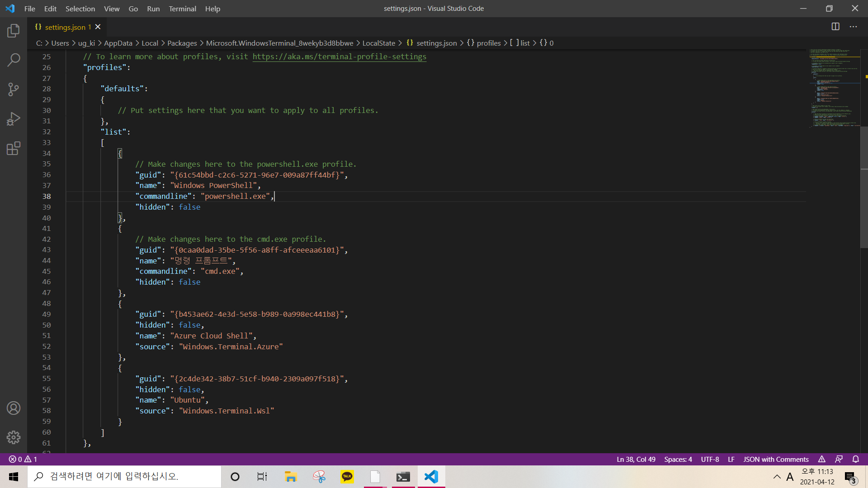The height and width of the screenshot is (488, 868).
Task: Click the profiles breadcrumb segment
Action: pyautogui.click(x=488, y=43)
